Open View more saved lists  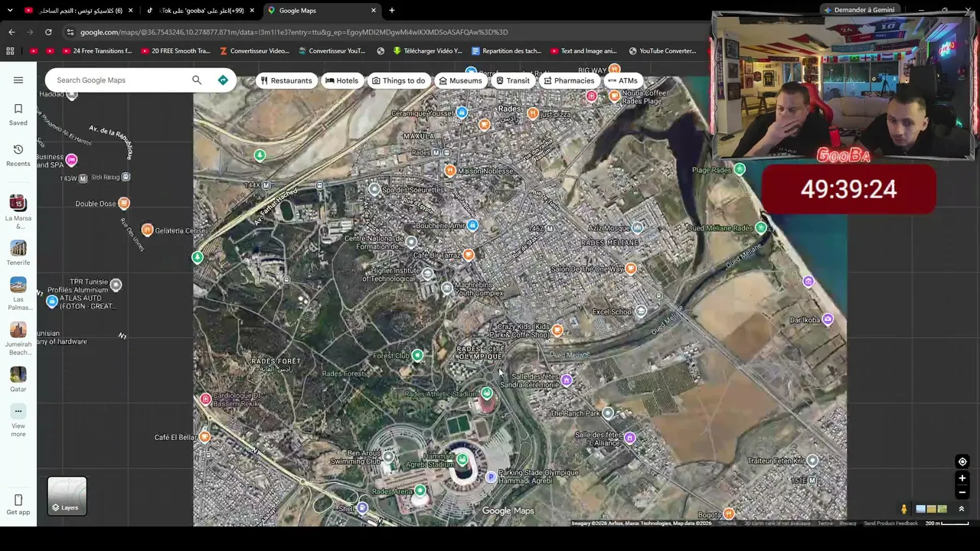coord(18,421)
